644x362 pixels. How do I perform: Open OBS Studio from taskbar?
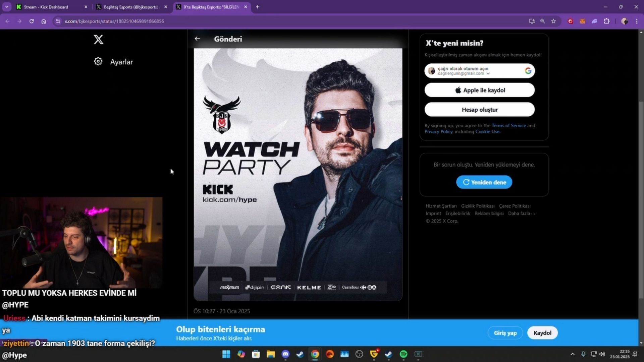(x=359, y=354)
